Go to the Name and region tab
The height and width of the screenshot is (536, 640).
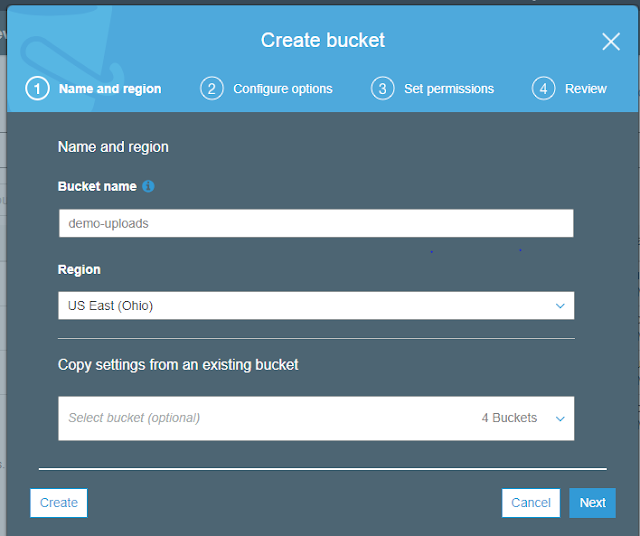(110, 88)
